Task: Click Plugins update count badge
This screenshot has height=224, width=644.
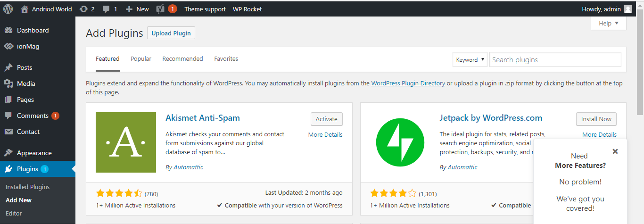Action: click(44, 169)
